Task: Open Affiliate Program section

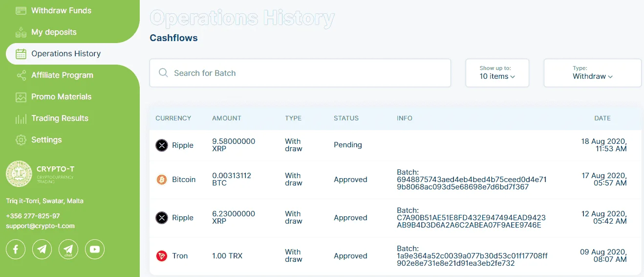Action: 62,75
